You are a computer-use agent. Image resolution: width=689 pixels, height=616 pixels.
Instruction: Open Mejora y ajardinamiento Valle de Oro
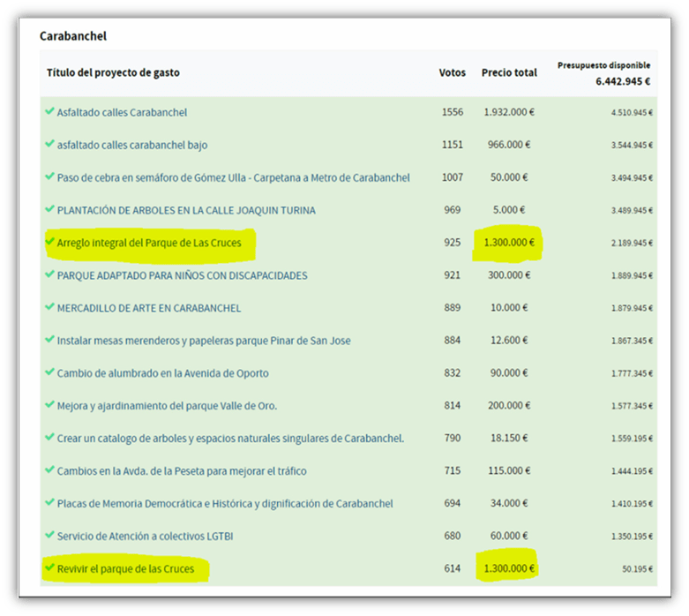tap(167, 406)
